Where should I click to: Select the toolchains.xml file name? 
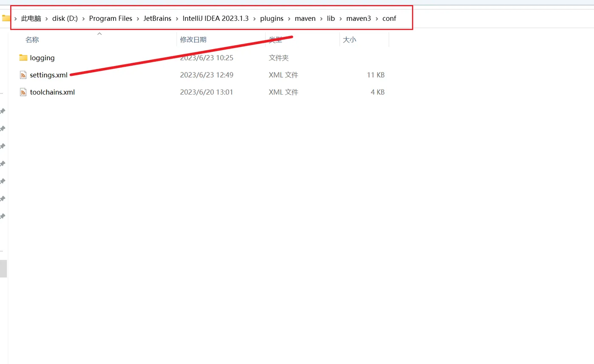tap(53, 92)
